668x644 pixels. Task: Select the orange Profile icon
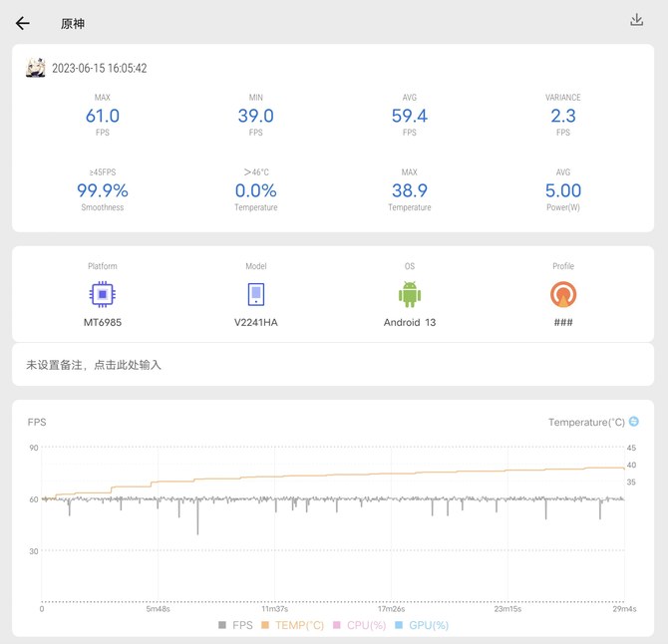tap(563, 294)
